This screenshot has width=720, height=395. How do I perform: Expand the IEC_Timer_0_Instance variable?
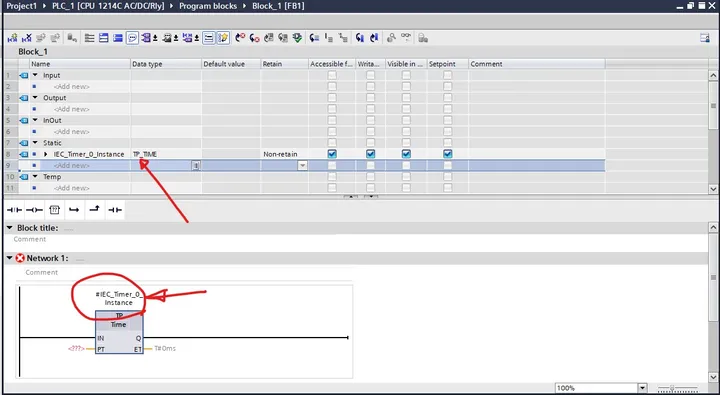45,154
